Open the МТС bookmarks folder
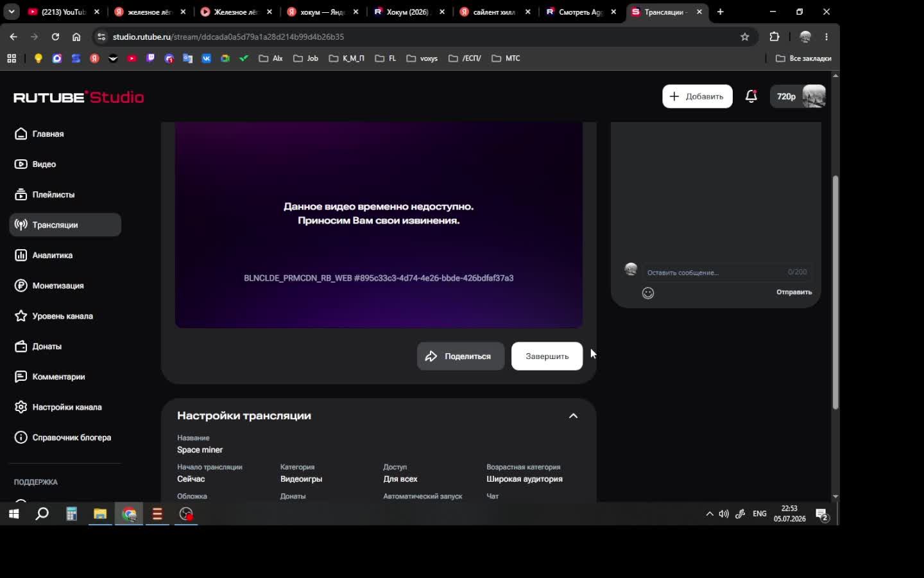 click(506, 58)
